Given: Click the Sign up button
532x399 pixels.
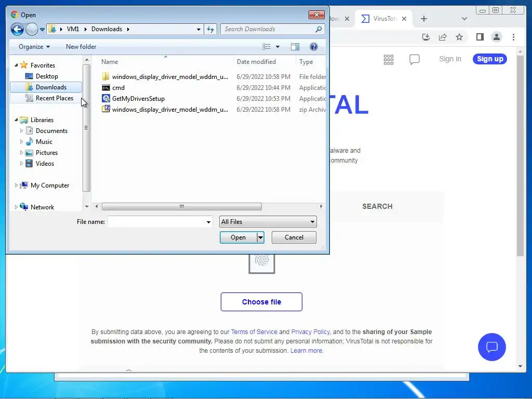Looking at the screenshot, I should [x=490, y=59].
